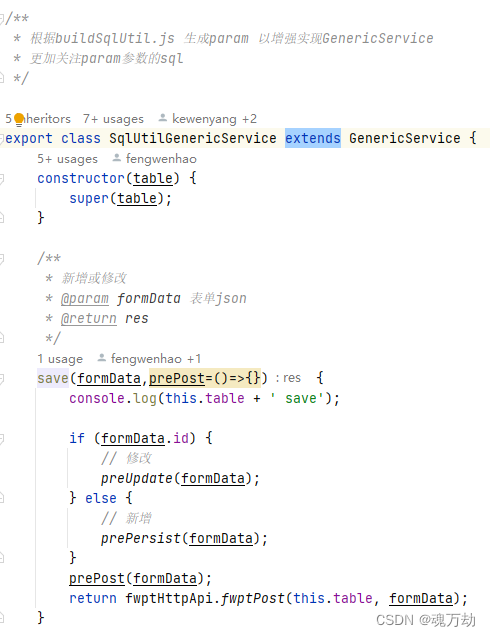Click 'GenericService' after the extends keyword

(405, 138)
